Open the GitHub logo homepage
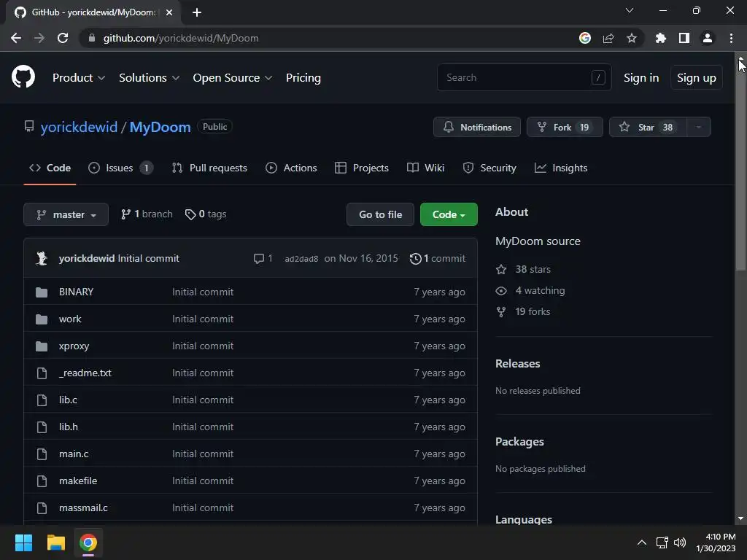This screenshot has height=560, width=747. pos(23,77)
